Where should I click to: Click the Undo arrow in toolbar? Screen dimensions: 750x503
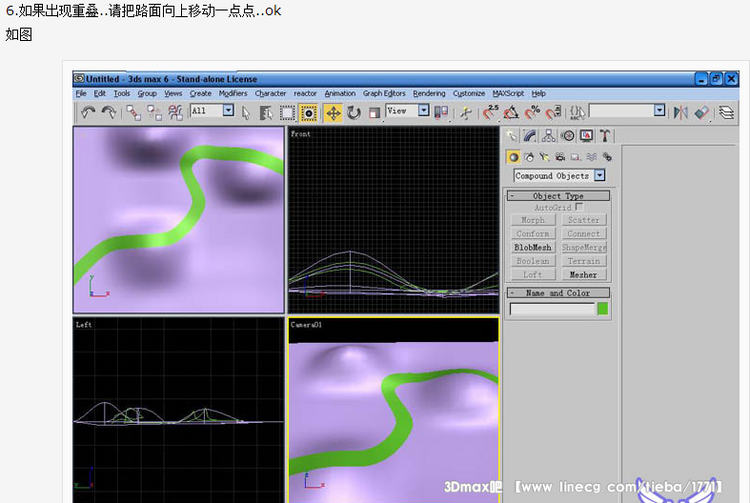(87, 113)
